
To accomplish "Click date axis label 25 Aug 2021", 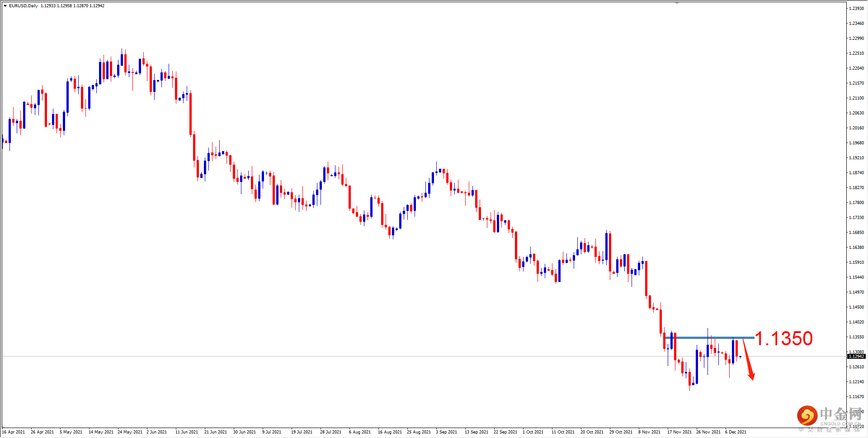I will 419,432.
